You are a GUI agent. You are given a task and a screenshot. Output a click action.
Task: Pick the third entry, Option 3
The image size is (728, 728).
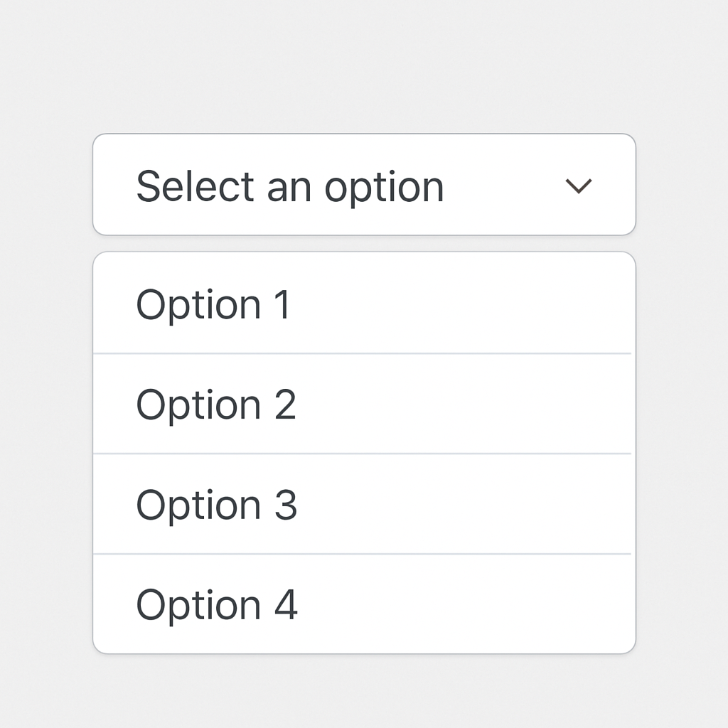[363, 504]
